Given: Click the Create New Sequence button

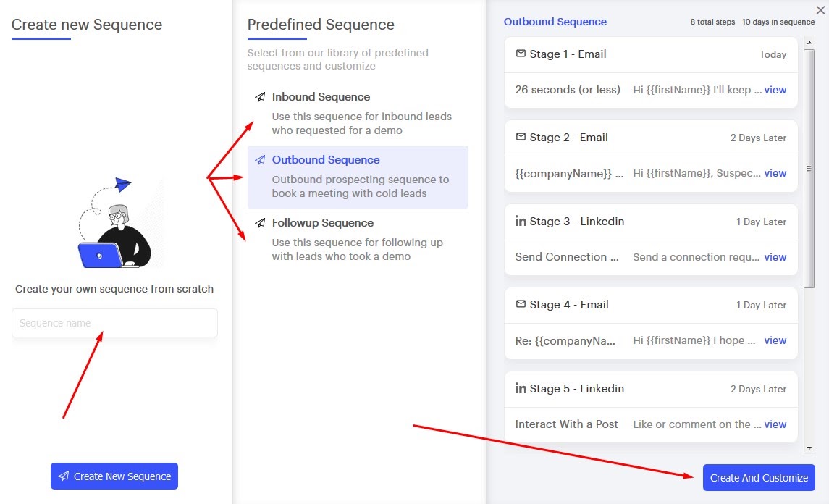Looking at the screenshot, I should (x=114, y=476).
